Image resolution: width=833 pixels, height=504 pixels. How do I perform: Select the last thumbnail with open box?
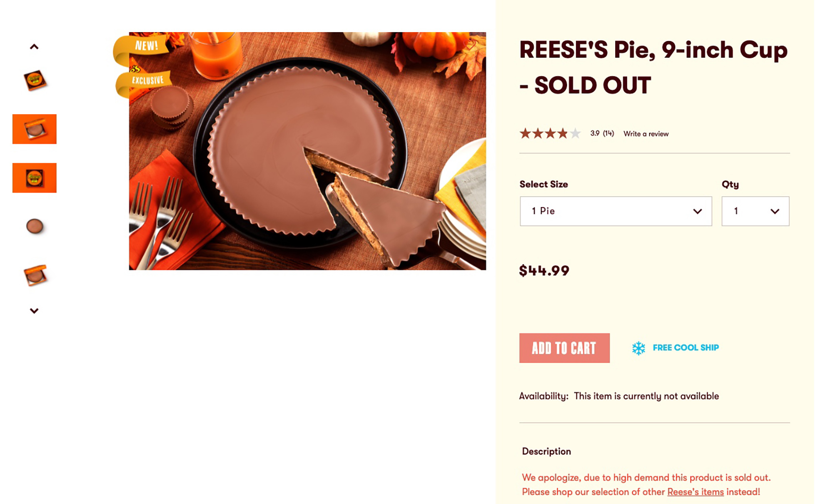[x=35, y=275]
